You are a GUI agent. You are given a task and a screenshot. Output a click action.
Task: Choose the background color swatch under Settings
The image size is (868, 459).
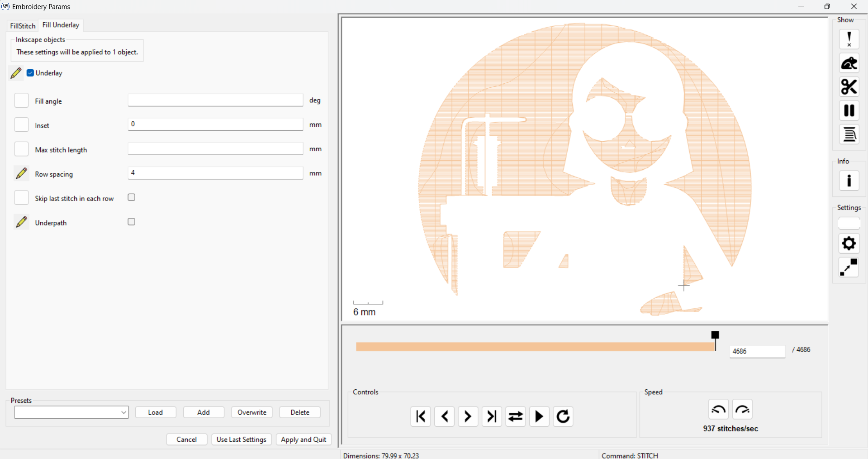tap(849, 224)
